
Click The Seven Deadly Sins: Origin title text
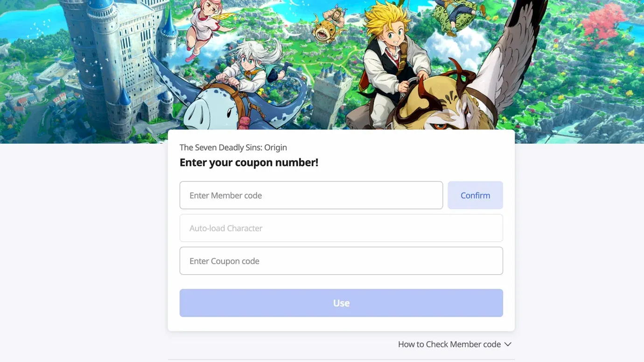click(x=233, y=147)
